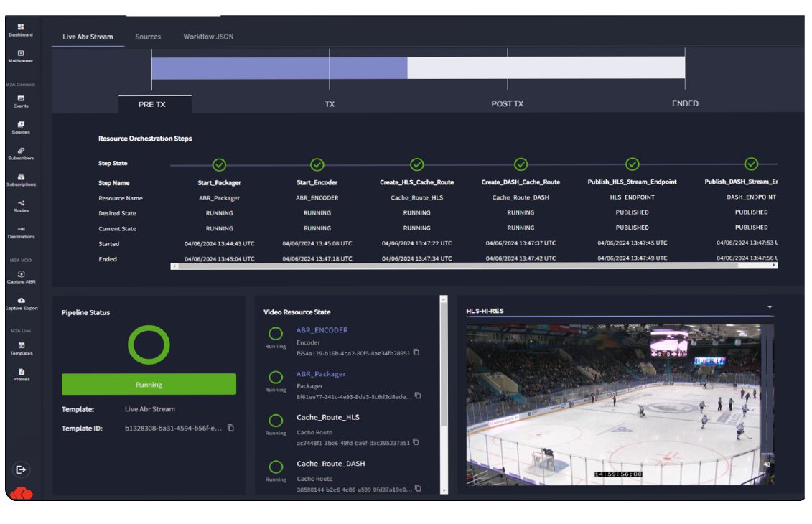Click the Templates sidebar icon
The image size is (812, 524).
pyautogui.click(x=21, y=348)
